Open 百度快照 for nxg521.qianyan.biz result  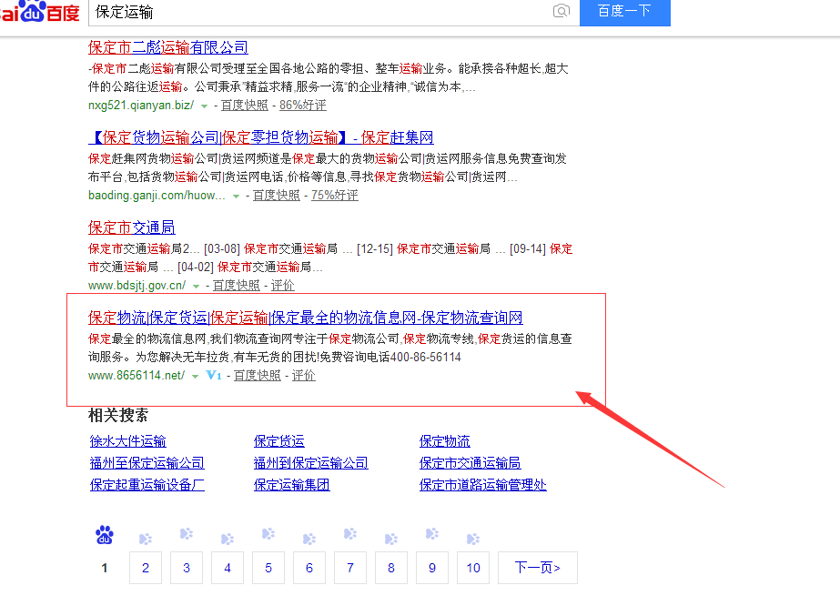[x=244, y=105]
